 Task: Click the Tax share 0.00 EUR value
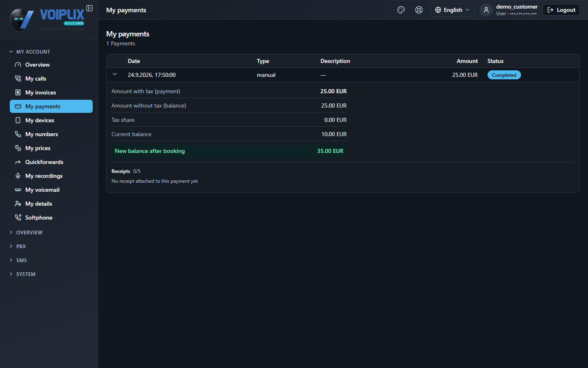[336, 120]
